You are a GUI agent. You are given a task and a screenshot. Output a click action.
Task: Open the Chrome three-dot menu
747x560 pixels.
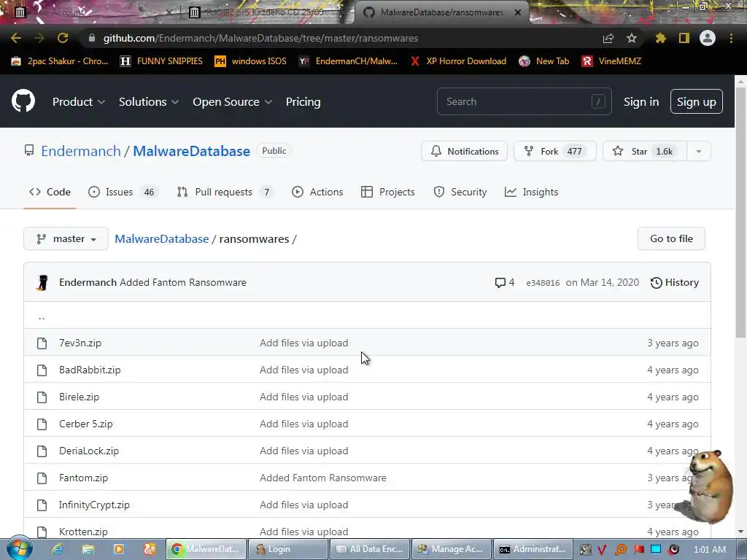[x=731, y=38]
